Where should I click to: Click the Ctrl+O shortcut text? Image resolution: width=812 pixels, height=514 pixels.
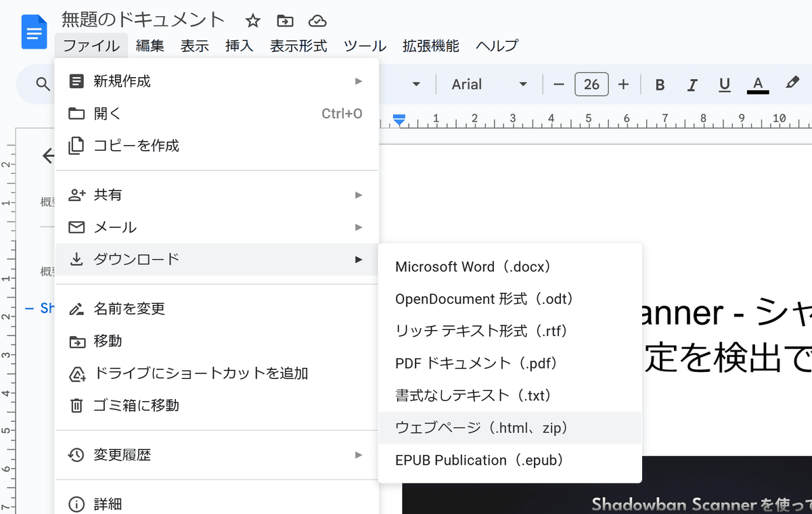(x=342, y=114)
